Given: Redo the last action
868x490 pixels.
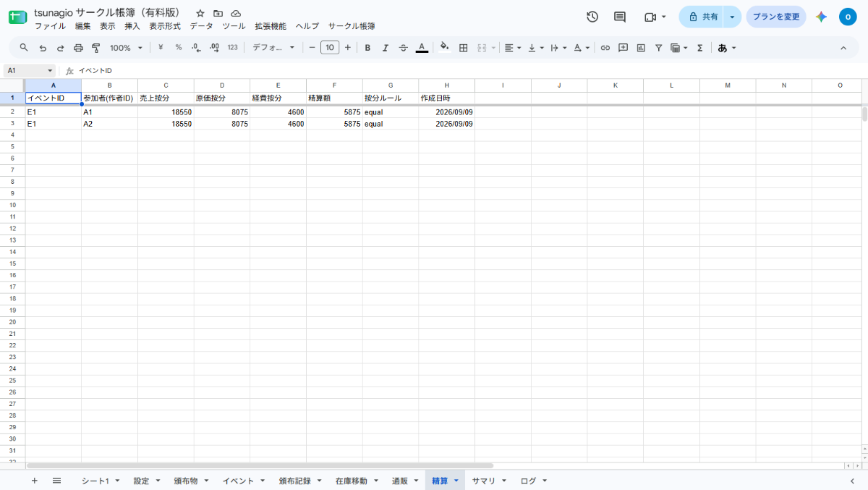Looking at the screenshot, I should [60, 48].
